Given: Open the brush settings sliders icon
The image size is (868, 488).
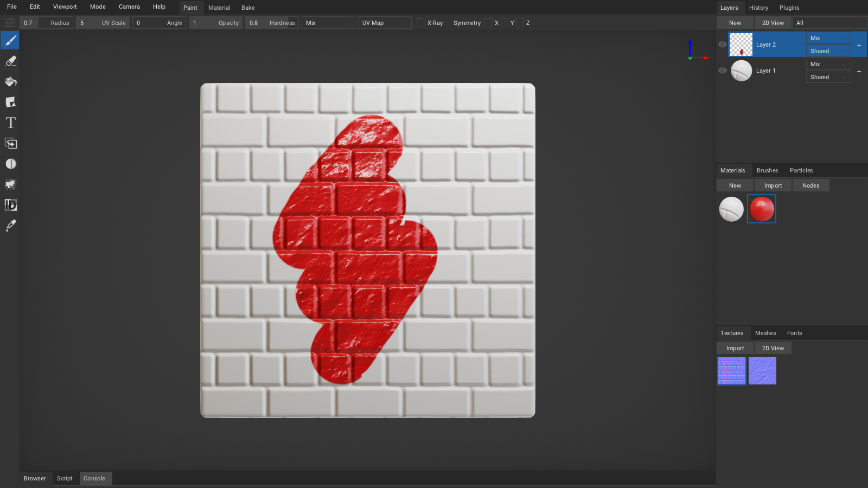Looking at the screenshot, I should [x=10, y=23].
